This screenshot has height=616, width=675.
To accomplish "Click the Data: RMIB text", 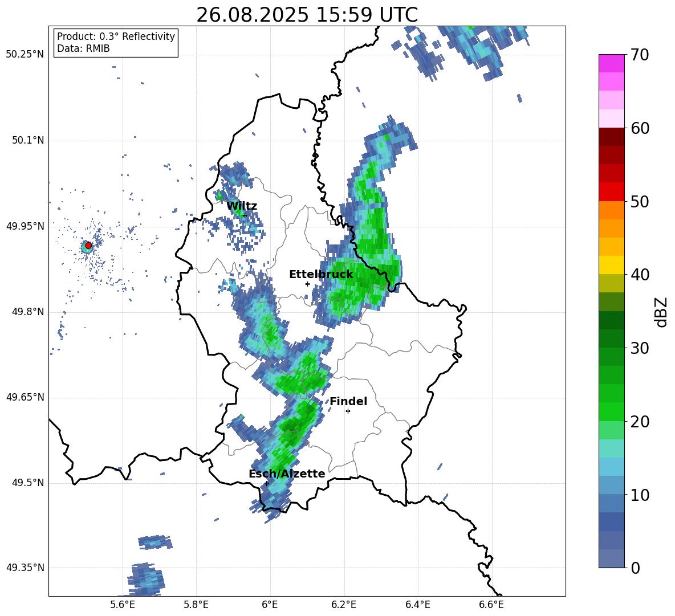I will pyautogui.click(x=83, y=48).
